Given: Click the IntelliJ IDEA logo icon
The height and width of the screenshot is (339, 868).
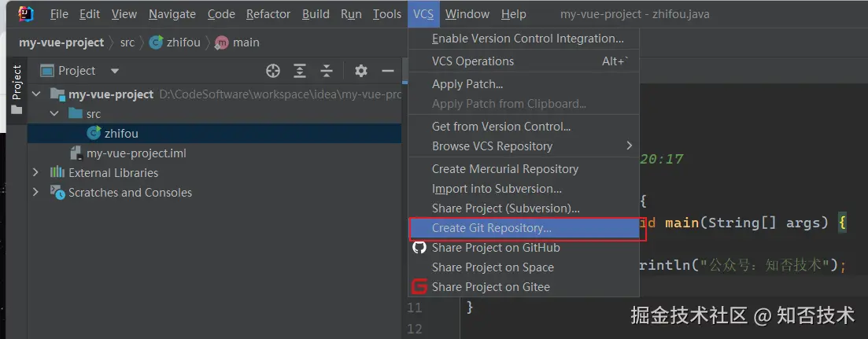Looking at the screenshot, I should [24, 14].
